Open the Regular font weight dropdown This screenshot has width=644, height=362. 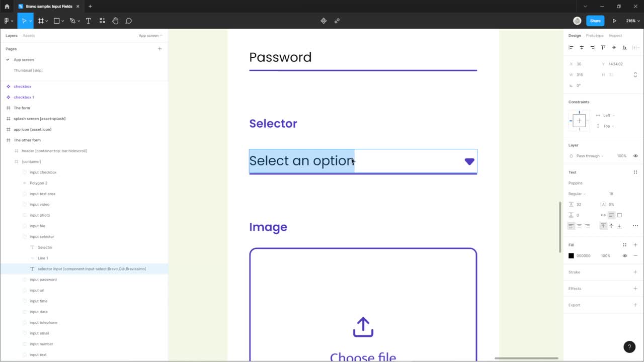(578, 194)
